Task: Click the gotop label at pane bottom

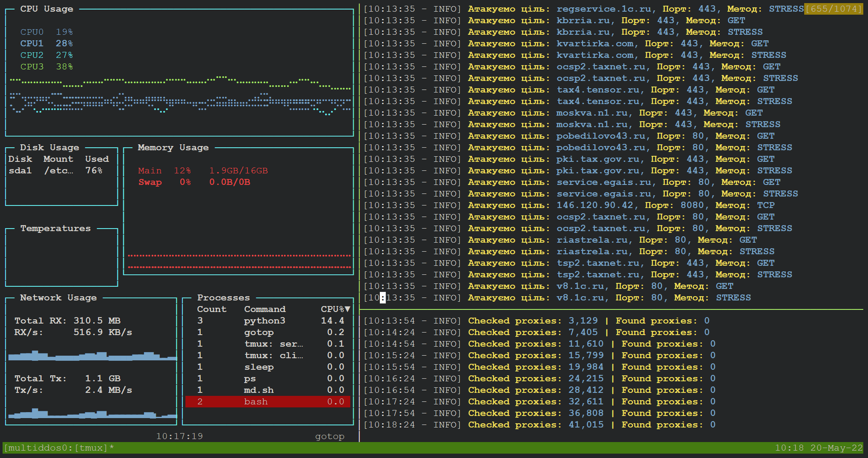Action: pyautogui.click(x=330, y=436)
